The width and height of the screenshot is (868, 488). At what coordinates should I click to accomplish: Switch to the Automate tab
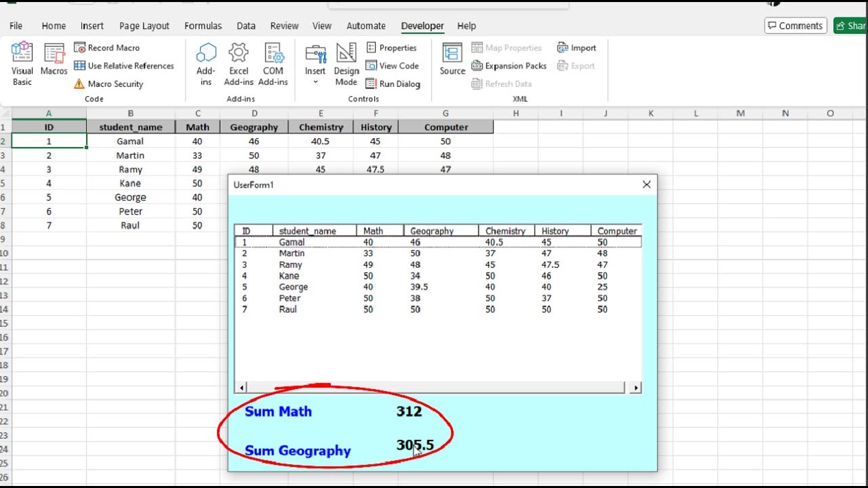click(x=366, y=26)
